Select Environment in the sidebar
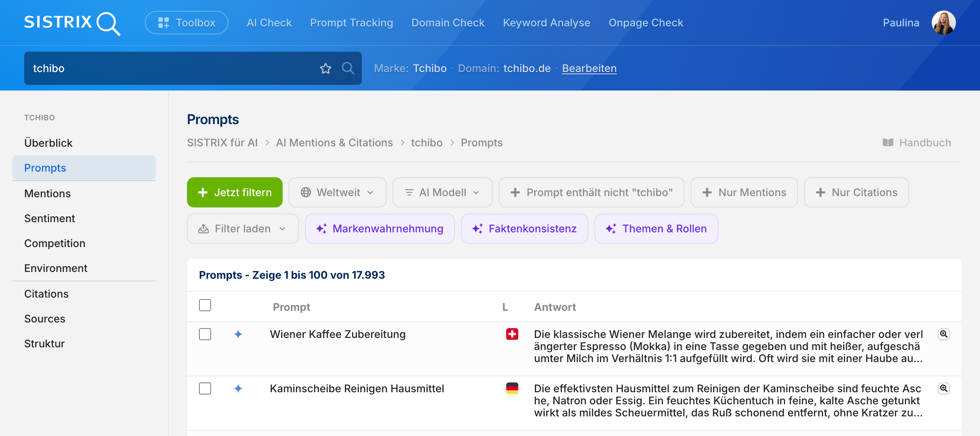 [x=84, y=268]
